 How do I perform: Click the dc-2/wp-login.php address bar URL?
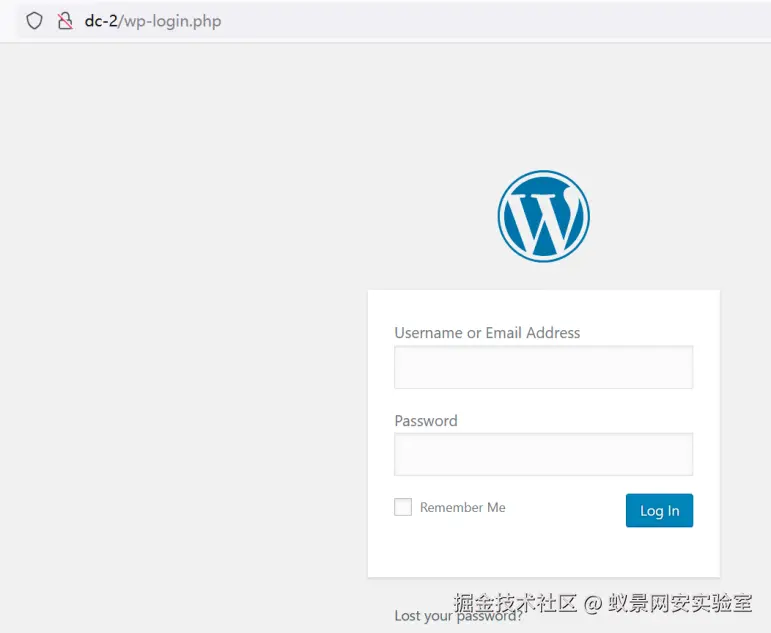(x=153, y=21)
